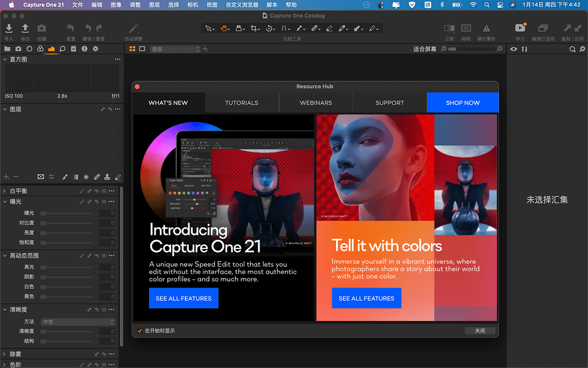Open the 图层 layer selector dropdown
Viewport: 588px width, 368px height.
coord(175,49)
